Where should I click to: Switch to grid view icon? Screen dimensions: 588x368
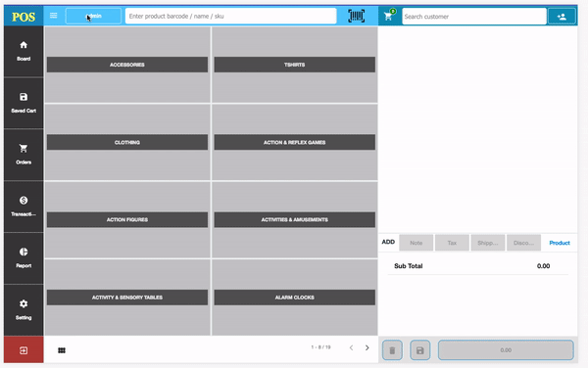coord(62,350)
